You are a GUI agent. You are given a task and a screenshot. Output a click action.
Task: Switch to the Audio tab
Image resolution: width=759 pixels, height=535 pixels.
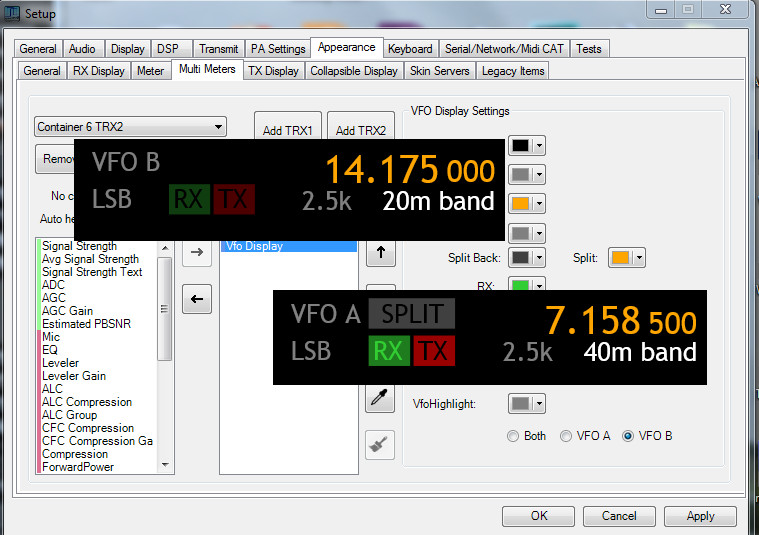[x=82, y=49]
